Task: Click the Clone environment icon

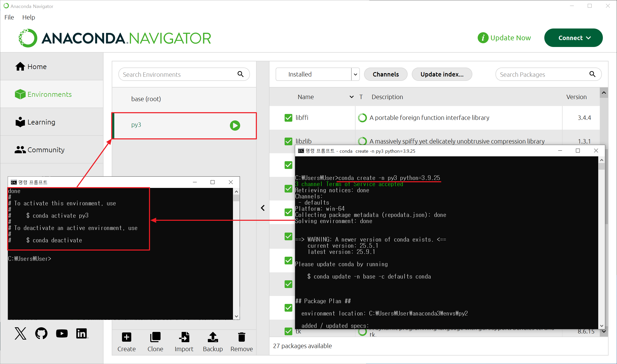Action: pos(155,337)
